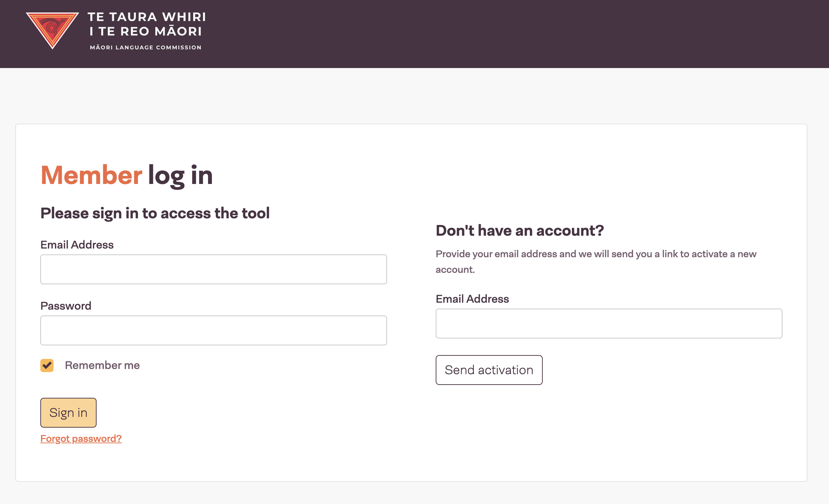The image size is (829, 504).
Task: Click the Password field label
Action: [66, 306]
